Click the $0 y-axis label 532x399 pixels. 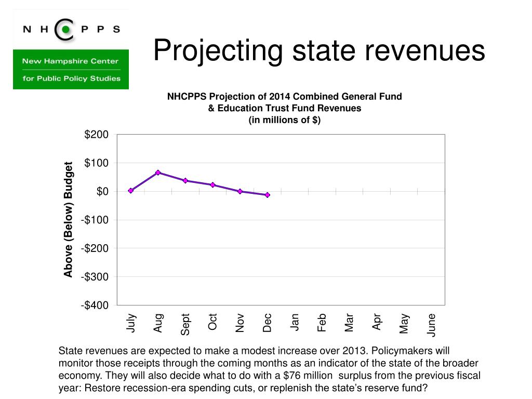click(x=102, y=192)
